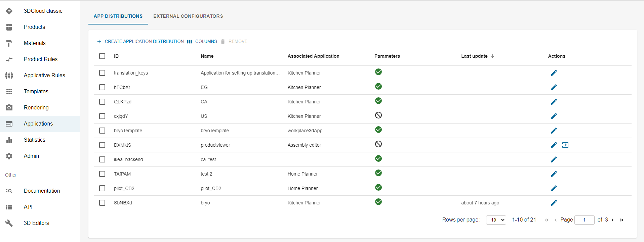This screenshot has width=644, height=242.
Task: Check the pilot_CB2 row checkbox
Action: [x=102, y=188]
